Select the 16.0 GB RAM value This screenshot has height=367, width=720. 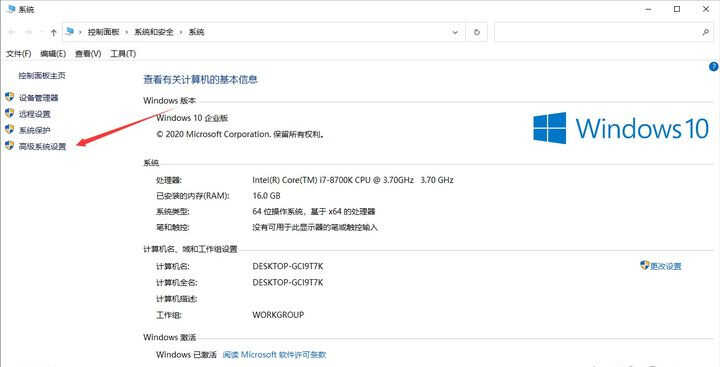point(266,196)
